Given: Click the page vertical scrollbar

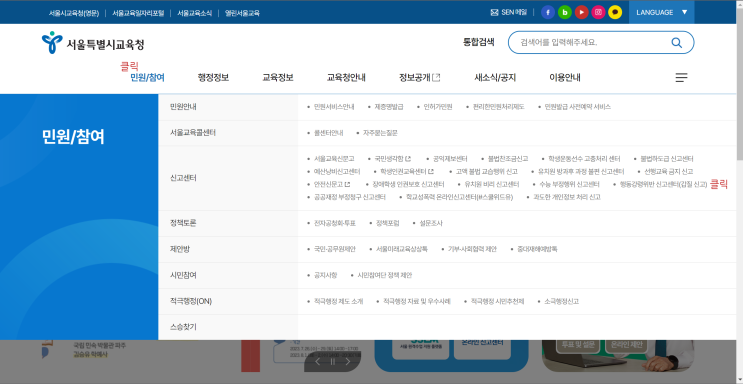Looking at the screenshot, I should point(740,192).
